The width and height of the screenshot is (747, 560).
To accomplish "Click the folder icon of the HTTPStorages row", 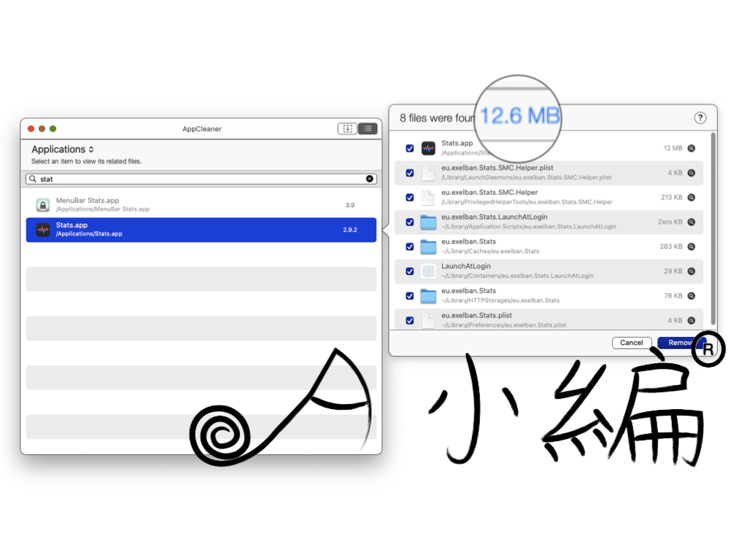I will (428, 296).
